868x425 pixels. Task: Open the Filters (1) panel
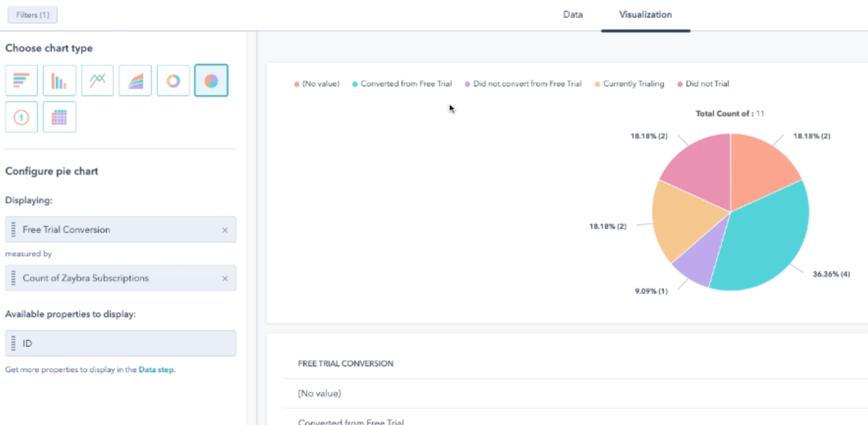(31, 14)
